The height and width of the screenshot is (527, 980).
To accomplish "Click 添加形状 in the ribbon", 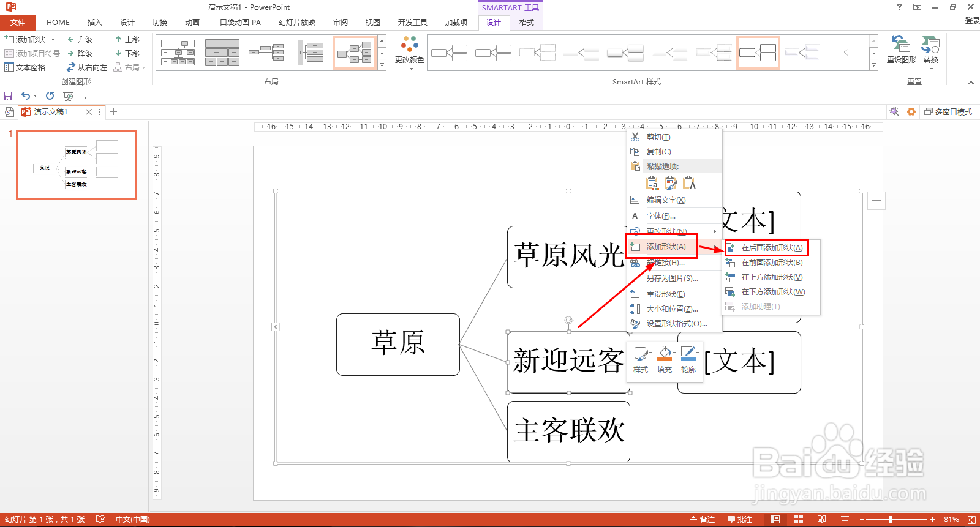I will (26, 39).
